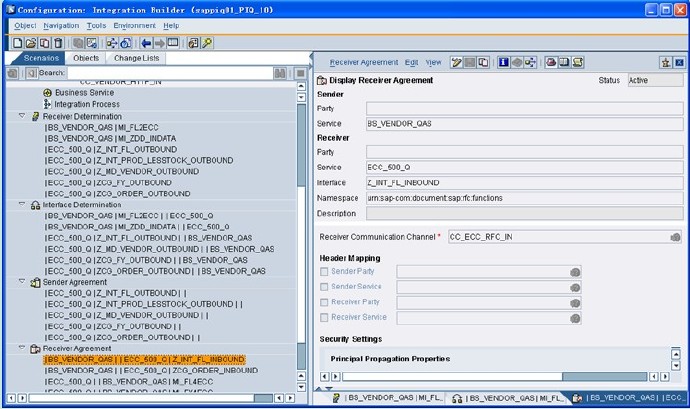Click value help icon for Receiver Communication Channel

point(675,237)
